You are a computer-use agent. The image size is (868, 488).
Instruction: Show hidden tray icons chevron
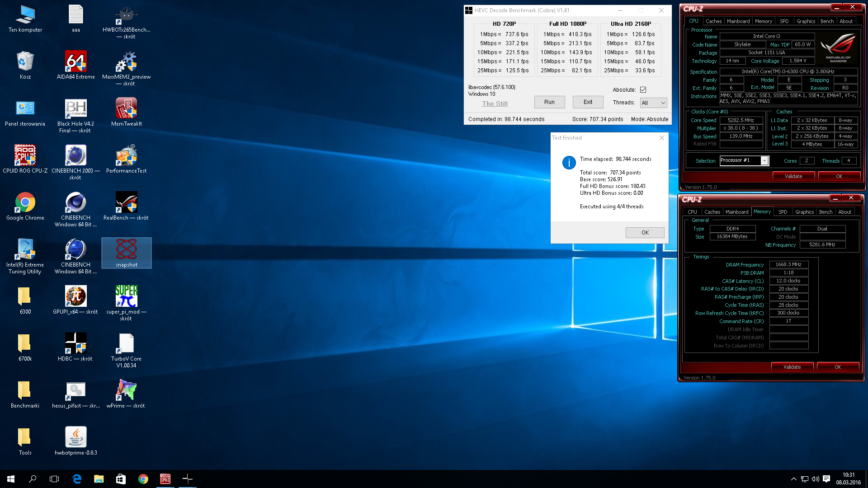click(793, 479)
